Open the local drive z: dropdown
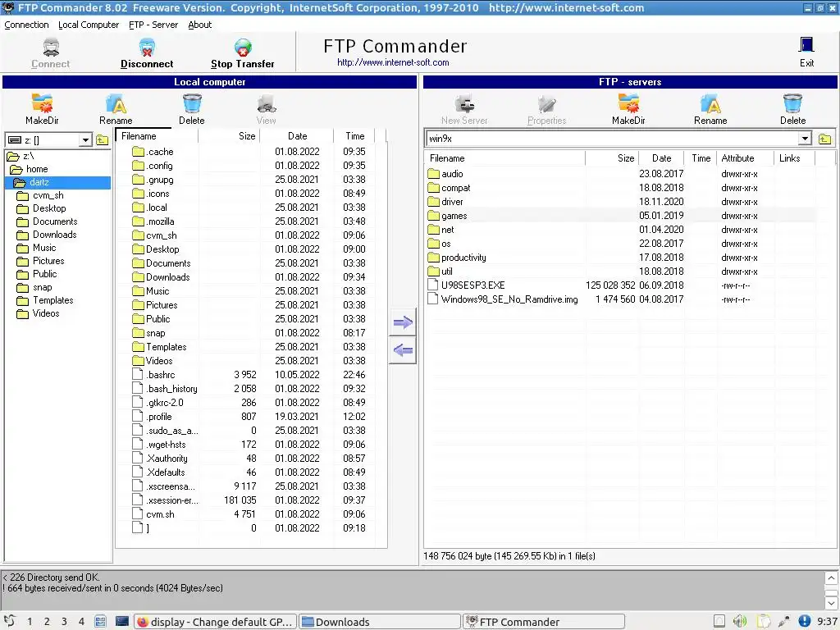 click(85, 140)
